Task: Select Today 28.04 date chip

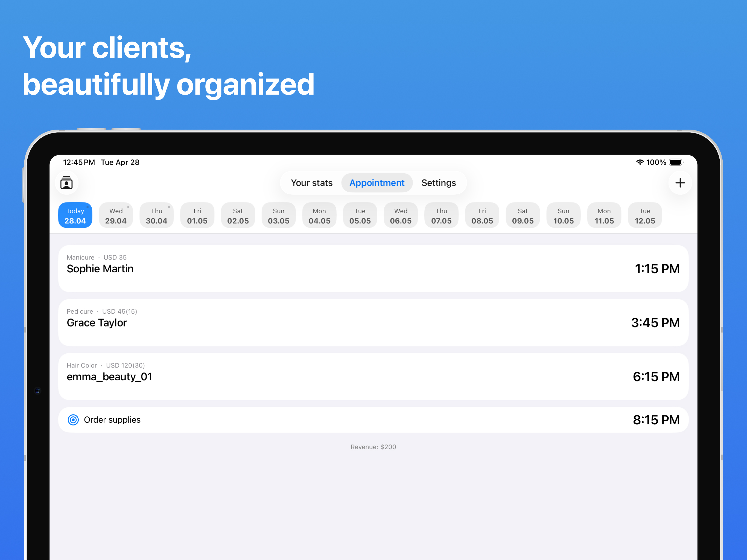Action: click(x=75, y=215)
